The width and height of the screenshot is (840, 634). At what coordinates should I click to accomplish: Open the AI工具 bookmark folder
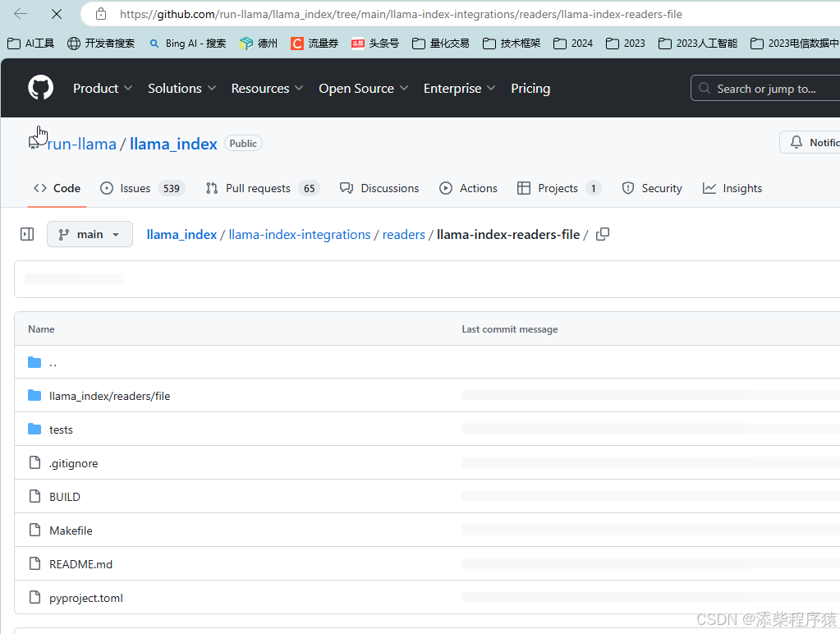tap(31, 44)
